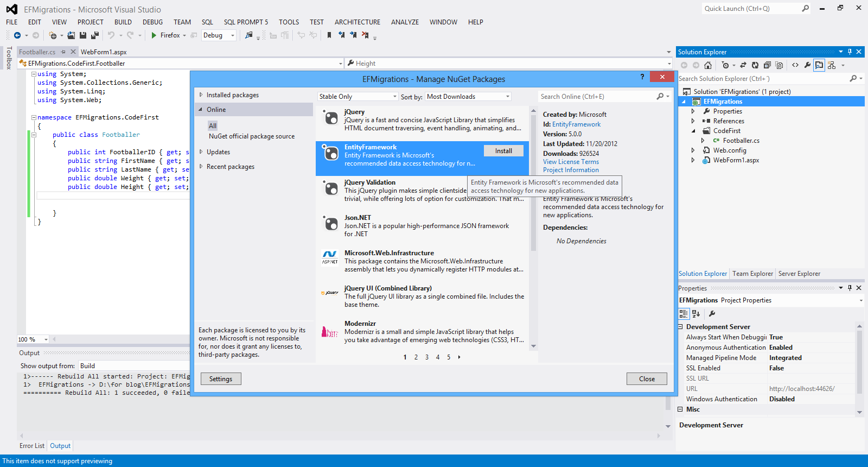Pin Footballer.cs tab with pin icon
The width and height of the screenshot is (868, 467).
click(63, 52)
